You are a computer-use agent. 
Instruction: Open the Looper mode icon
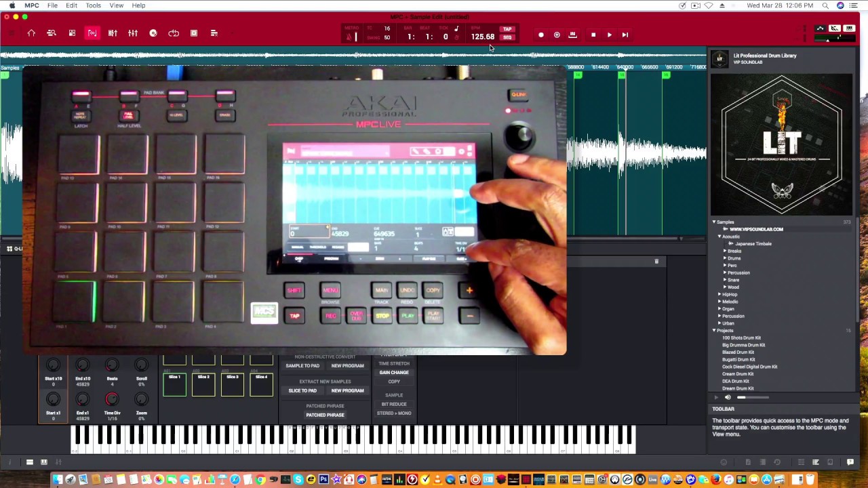[x=174, y=33]
